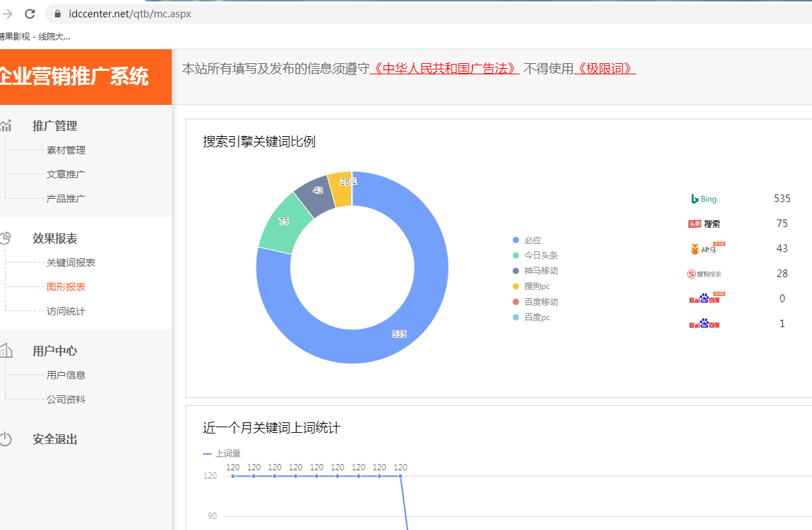Collapse the 效果报表 menu section
This screenshot has height=530, width=812.
[x=55, y=238]
